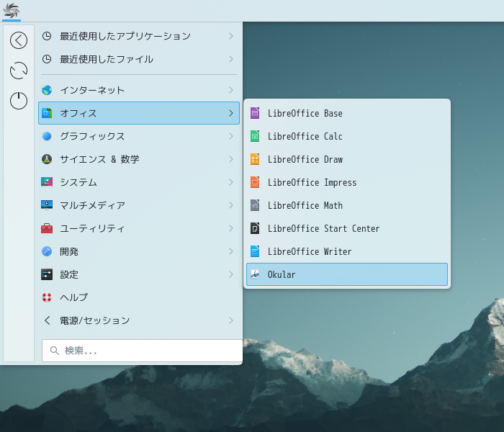Launch LibreOffice Base
504x432 pixels.
[347, 113]
